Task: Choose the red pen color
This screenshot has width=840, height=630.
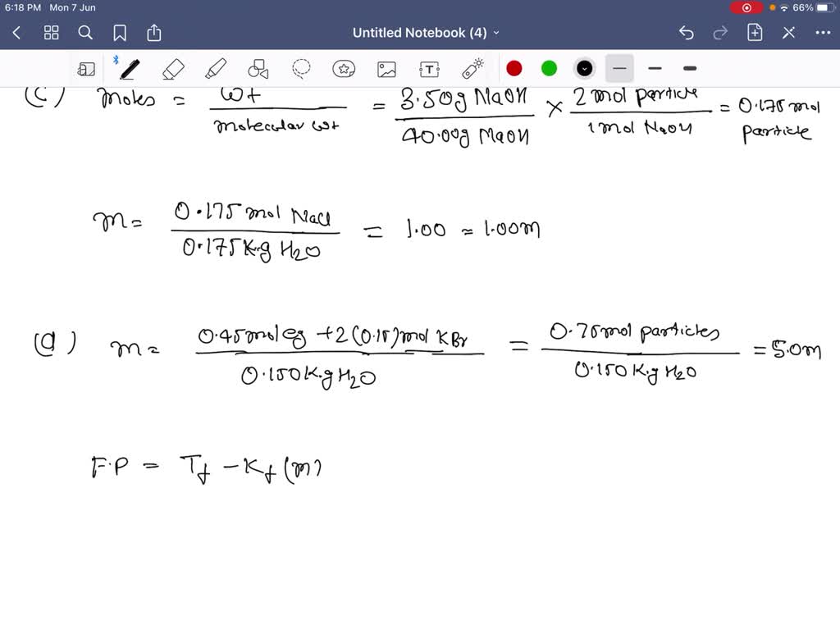Action: tap(514, 69)
